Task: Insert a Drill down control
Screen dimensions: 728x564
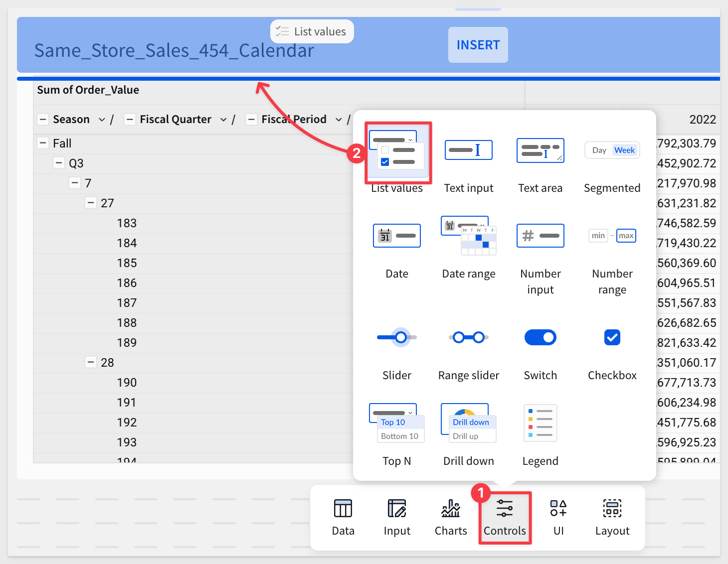Action: 468,423
